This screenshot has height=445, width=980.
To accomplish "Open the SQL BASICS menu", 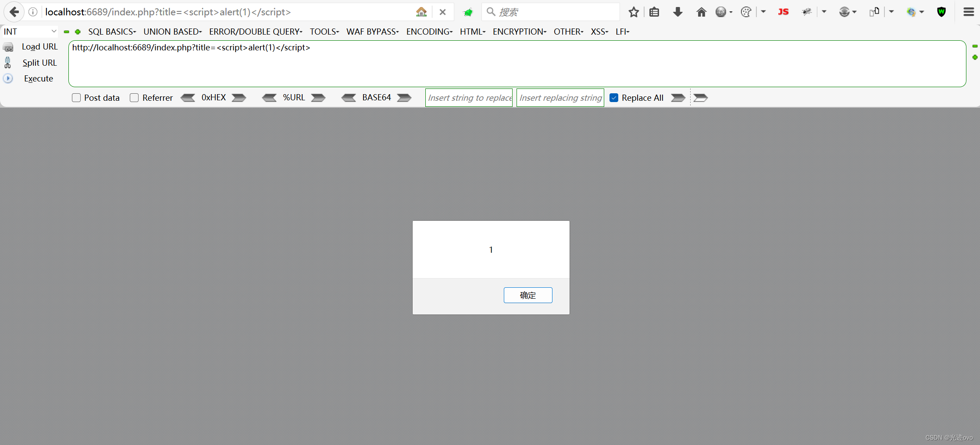I will click(112, 32).
